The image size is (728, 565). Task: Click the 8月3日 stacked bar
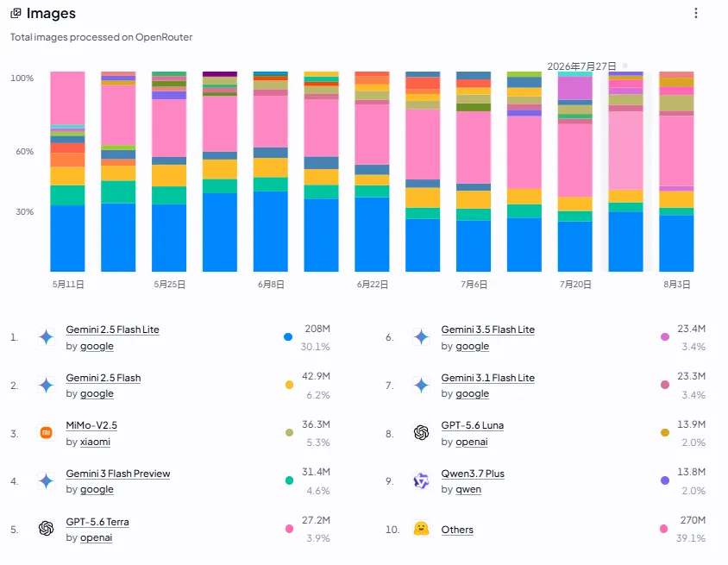coord(676,172)
